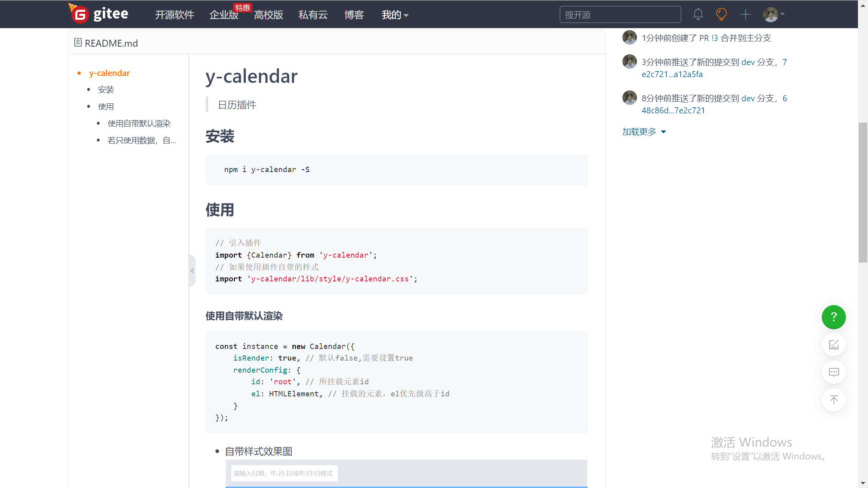Image resolution: width=868 pixels, height=488 pixels.
Task: Click the scrollbar up arrow
Action: pyautogui.click(x=863, y=6)
